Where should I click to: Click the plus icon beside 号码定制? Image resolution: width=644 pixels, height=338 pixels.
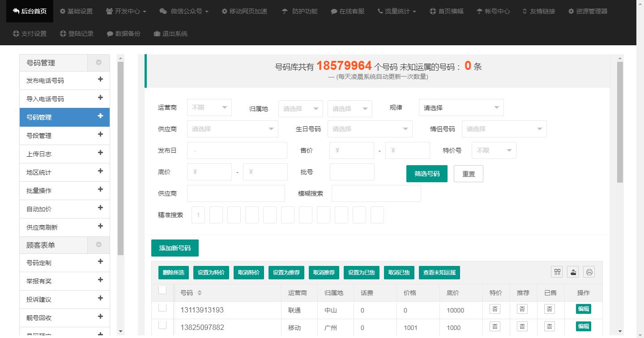pos(100,261)
